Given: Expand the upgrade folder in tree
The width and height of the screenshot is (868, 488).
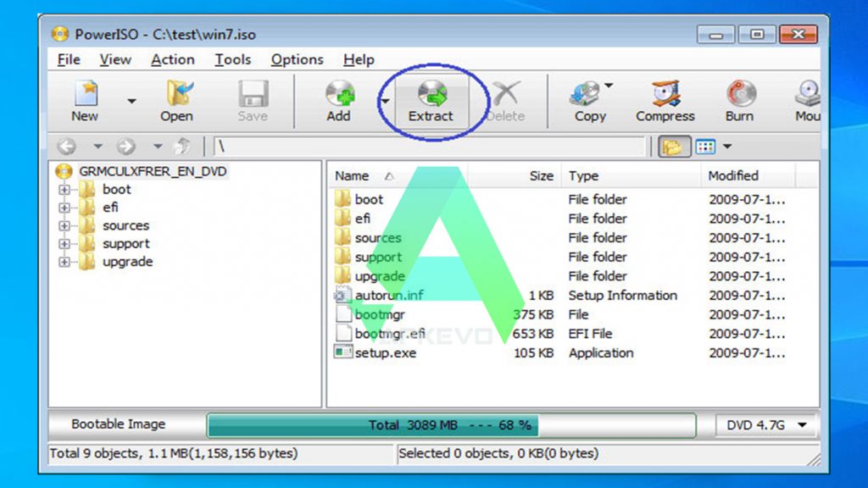Looking at the screenshot, I should point(64,263).
